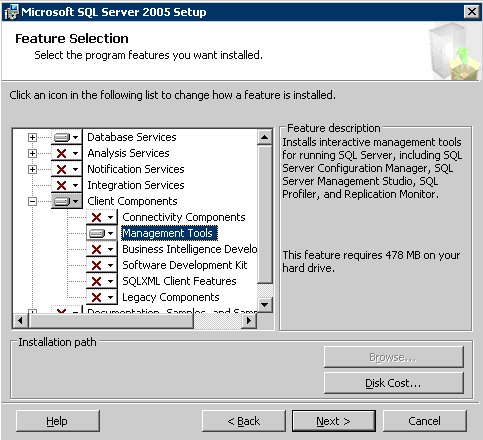This screenshot has width=483, height=440.
Task: Open SQLXML Client Features red X icon
Action: 102,281
